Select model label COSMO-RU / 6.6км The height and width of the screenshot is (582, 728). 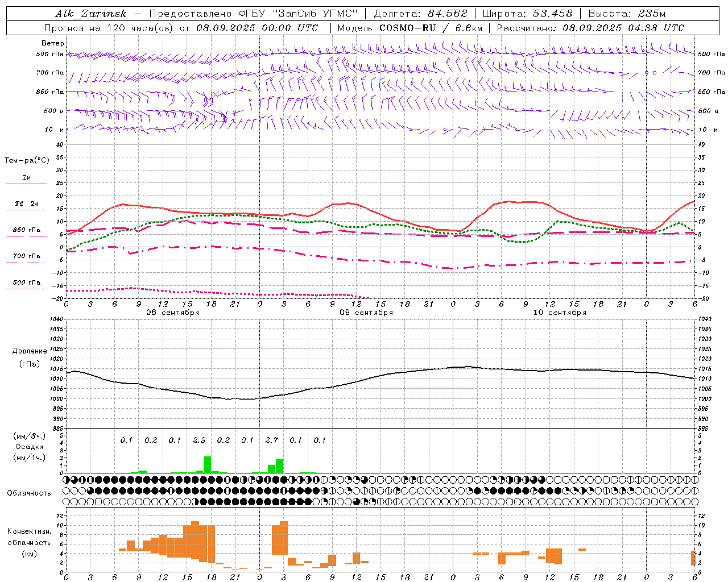point(431,28)
